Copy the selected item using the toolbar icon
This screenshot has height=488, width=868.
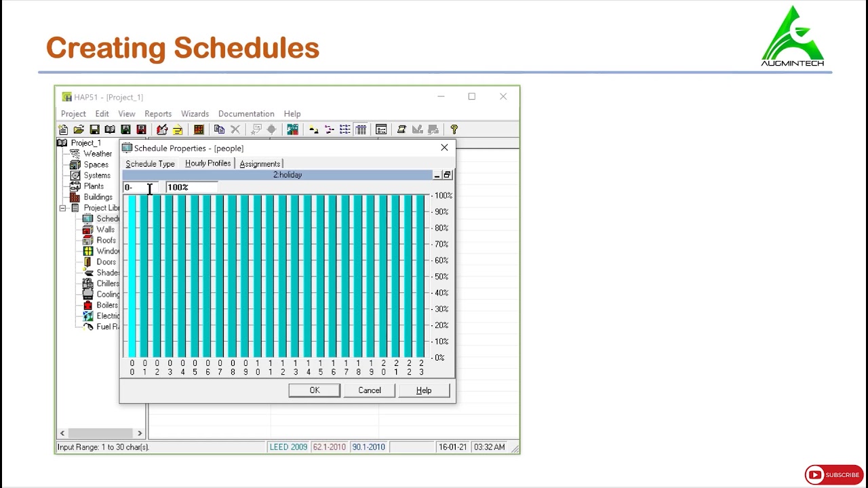[x=219, y=129]
